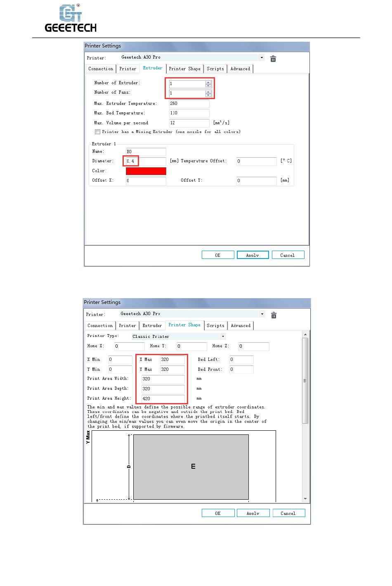Open Scripts tab in Printer Shape dialog
The width and height of the screenshot is (392, 586).
point(215,326)
